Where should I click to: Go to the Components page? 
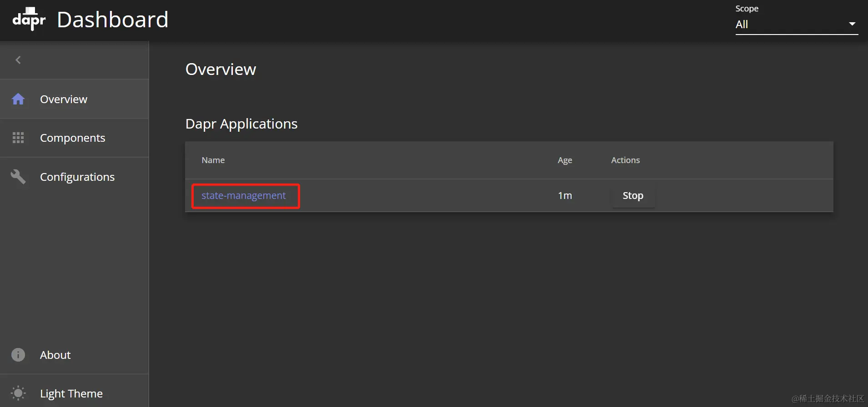[74, 138]
